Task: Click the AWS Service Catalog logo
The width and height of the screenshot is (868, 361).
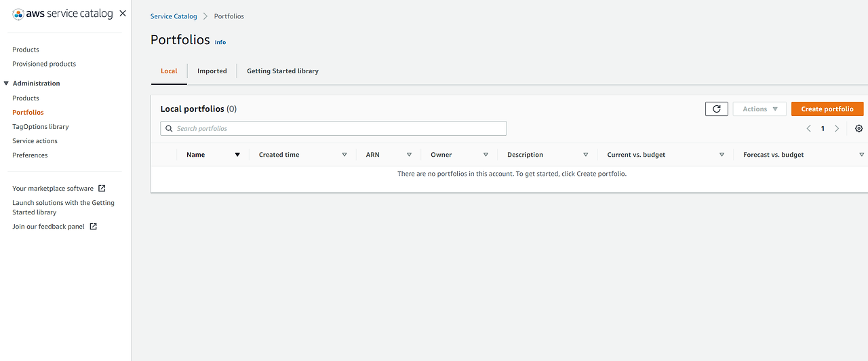Action: point(63,14)
